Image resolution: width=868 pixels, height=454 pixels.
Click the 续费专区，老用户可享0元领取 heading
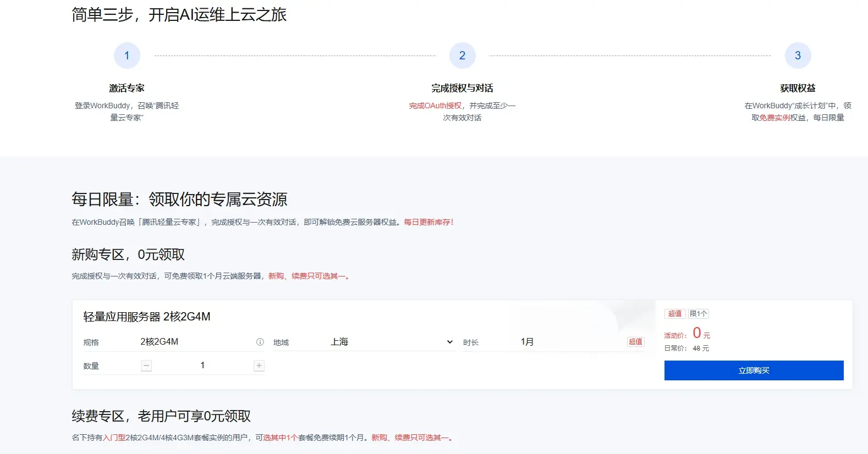(161, 416)
